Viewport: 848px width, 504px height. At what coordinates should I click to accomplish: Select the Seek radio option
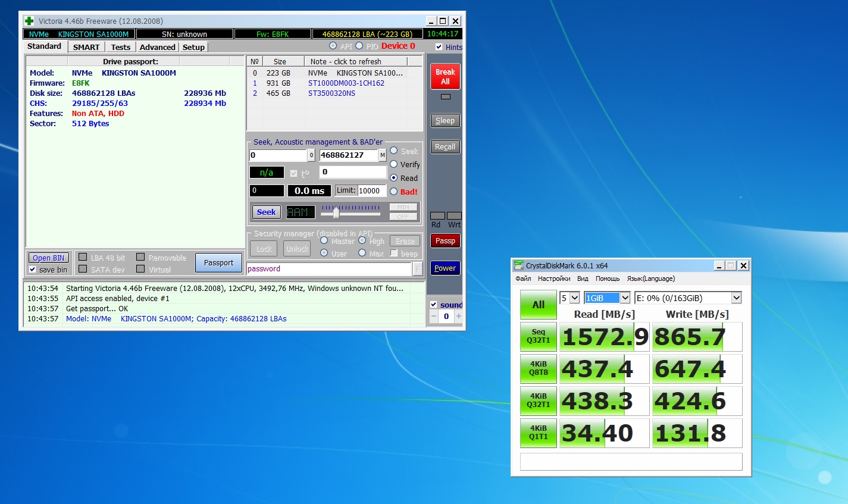pyautogui.click(x=393, y=151)
